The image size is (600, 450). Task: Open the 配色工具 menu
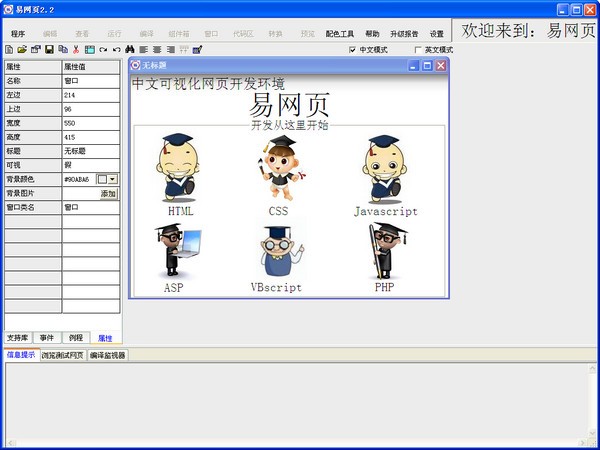pos(340,33)
